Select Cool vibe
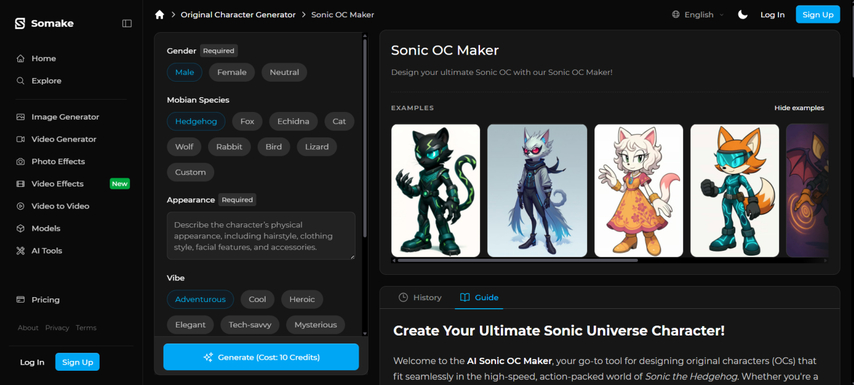 (258, 299)
